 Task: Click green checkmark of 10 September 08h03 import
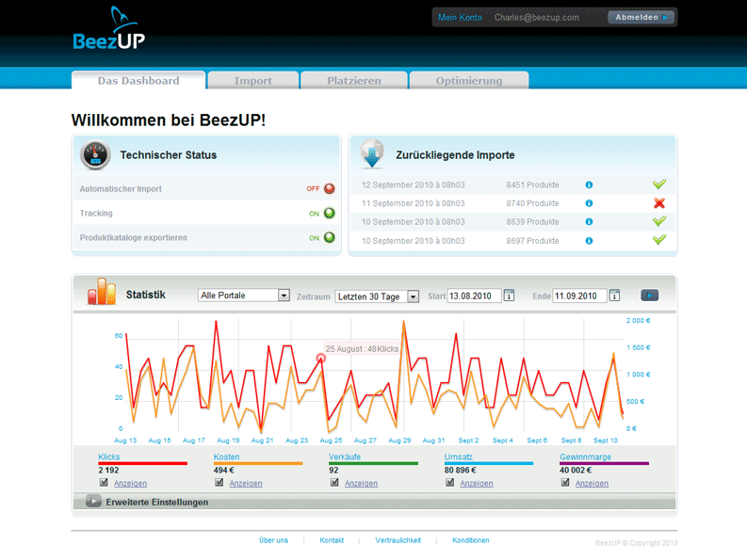tap(659, 221)
